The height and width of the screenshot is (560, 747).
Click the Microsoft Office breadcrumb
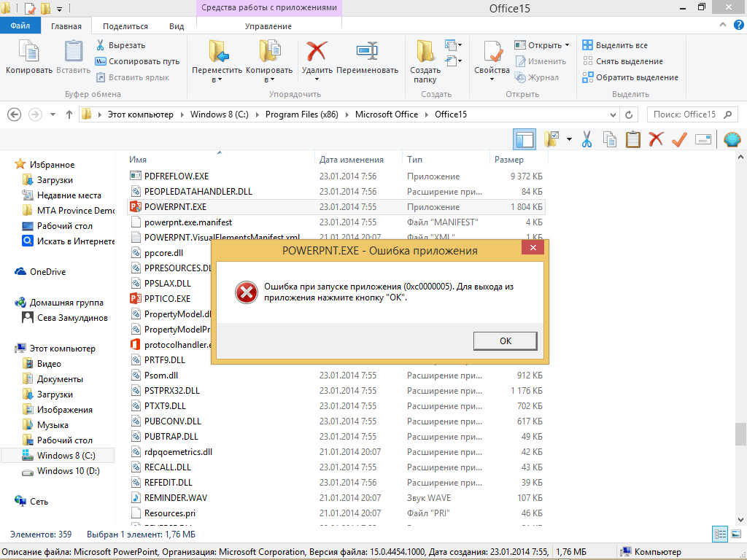(387, 114)
